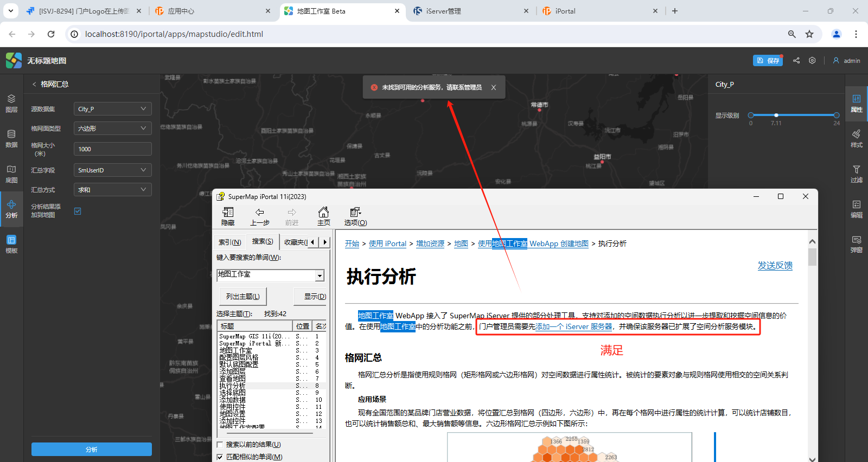Toggle 分析结果添加到地图 checkbox
The width and height of the screenshot is (868, 462).
click(78, 211)
